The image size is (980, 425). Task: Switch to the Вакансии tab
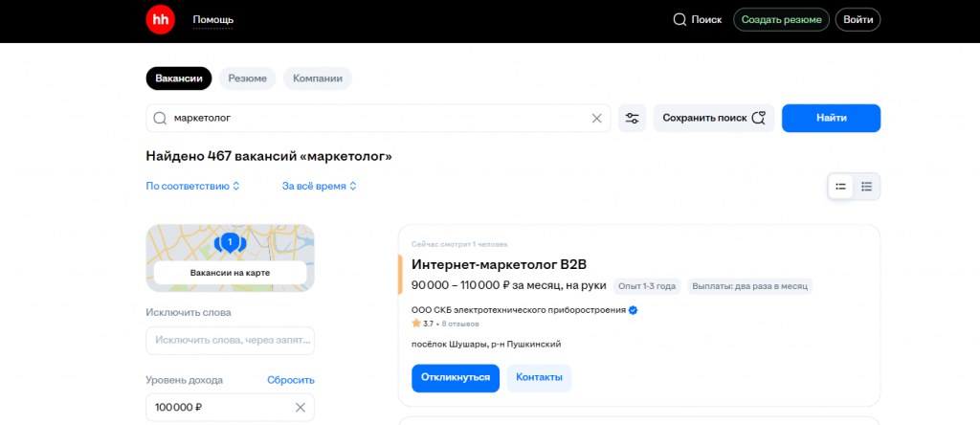179,78
